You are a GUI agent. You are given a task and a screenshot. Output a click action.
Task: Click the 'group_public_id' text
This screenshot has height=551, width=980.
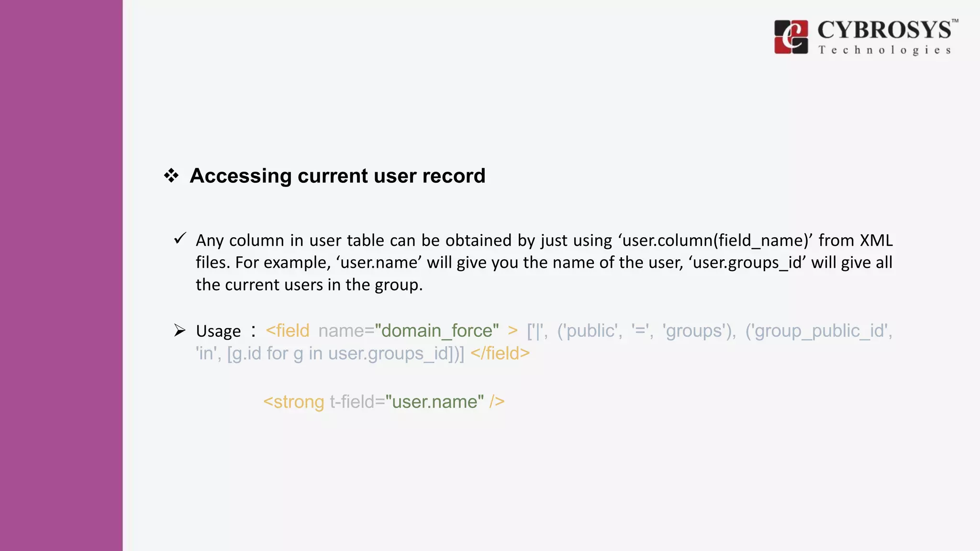tap(818, 331)
